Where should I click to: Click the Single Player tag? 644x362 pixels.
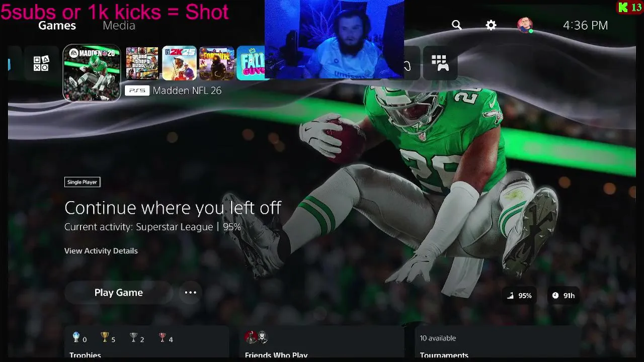tap(82, 182)
